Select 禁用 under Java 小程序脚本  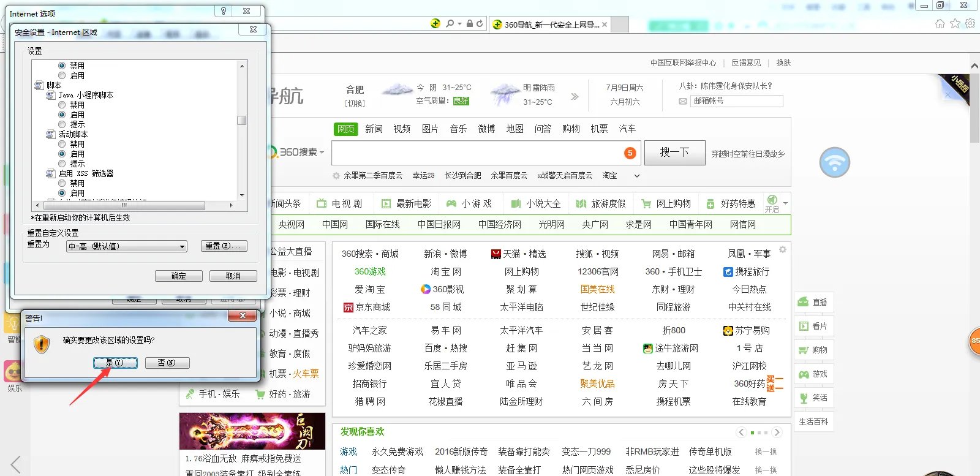click(62, 105)
